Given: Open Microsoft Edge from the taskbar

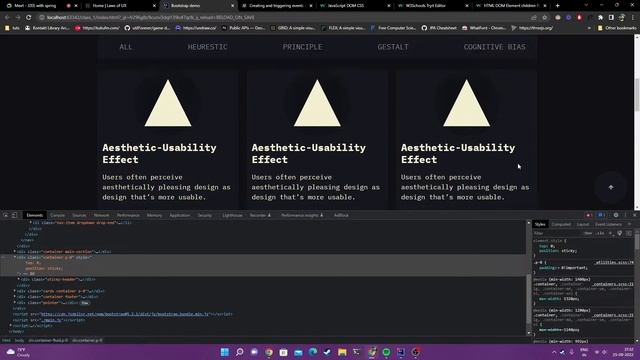Looking at the screenshot, I should (x=313, y=352).
